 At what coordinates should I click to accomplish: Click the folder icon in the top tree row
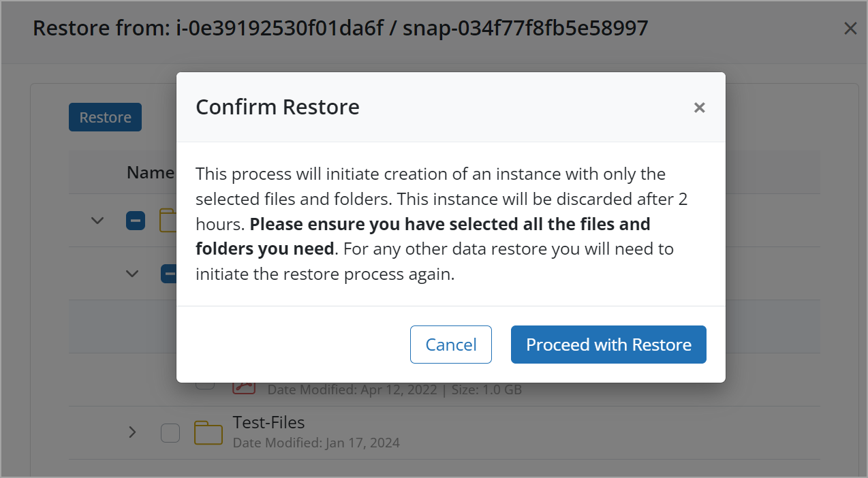click(168, 219)
